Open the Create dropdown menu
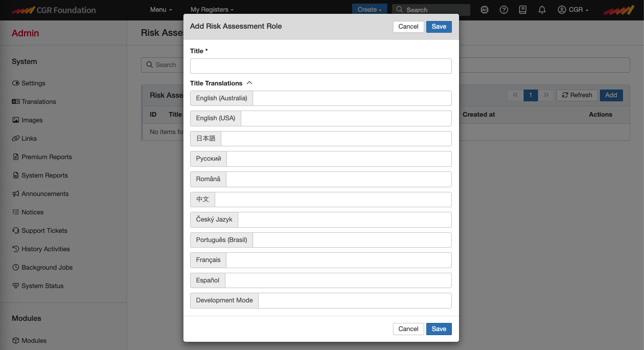Screen dimensions: 644x350 369,9
